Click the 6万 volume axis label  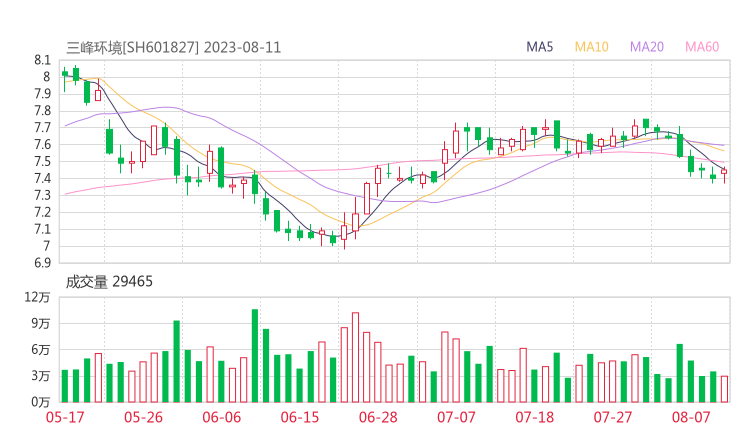[x=41, y=350]
